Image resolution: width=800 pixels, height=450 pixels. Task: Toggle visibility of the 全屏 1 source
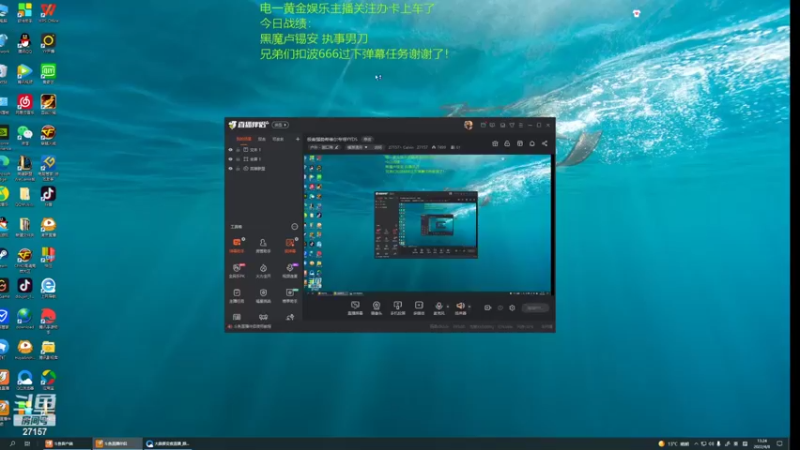point(230,159)
